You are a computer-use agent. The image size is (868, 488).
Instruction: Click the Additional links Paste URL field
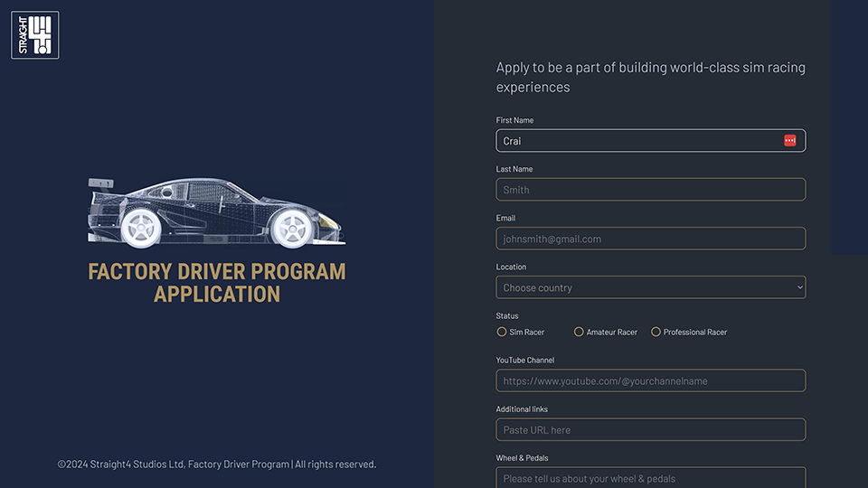tap(650, 429)
